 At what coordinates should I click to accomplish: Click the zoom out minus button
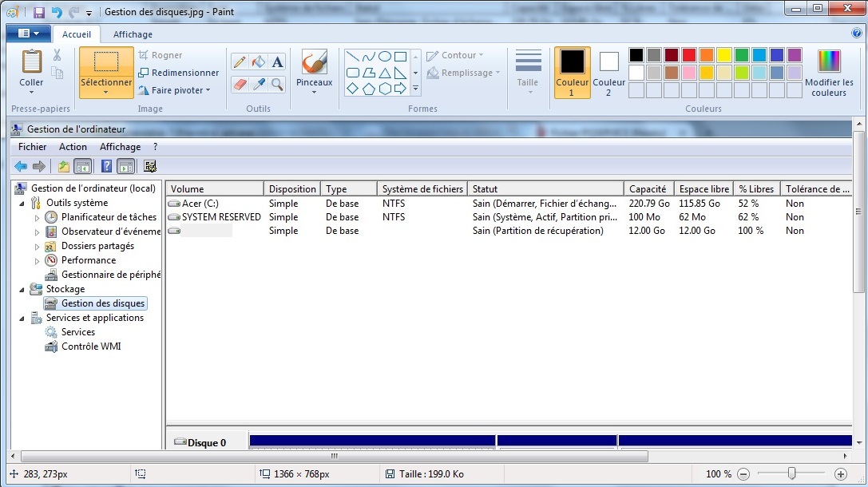click(x=743, y=474)
